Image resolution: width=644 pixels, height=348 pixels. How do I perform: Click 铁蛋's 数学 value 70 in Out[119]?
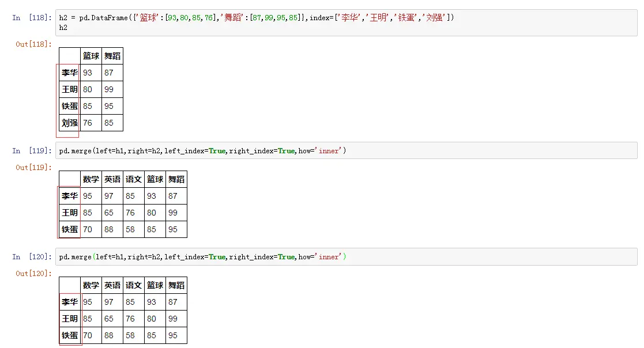click(91, 229)
